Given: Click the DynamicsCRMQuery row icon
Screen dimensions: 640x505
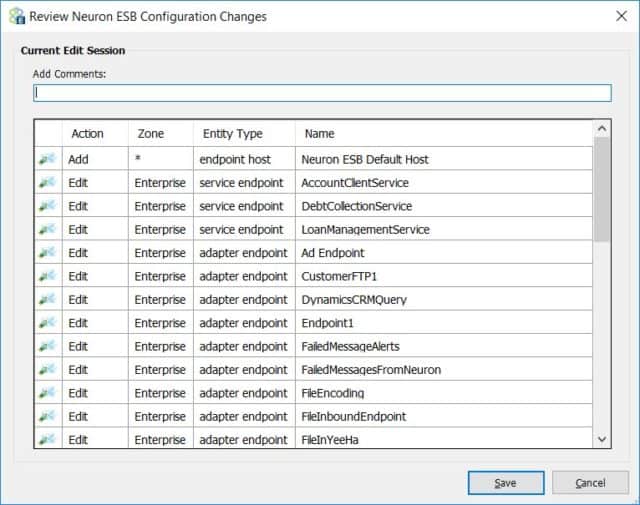Looking at the screenshot, I should point(47,299).
